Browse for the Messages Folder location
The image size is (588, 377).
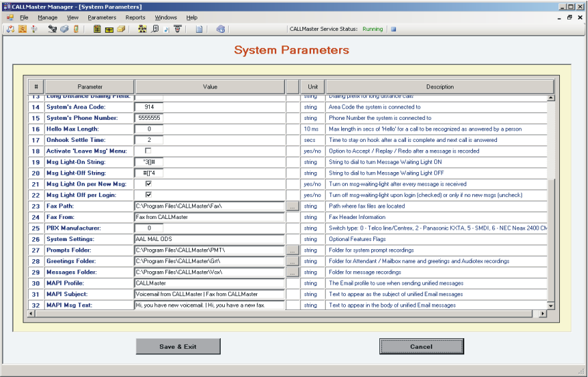tap(292, 273)
